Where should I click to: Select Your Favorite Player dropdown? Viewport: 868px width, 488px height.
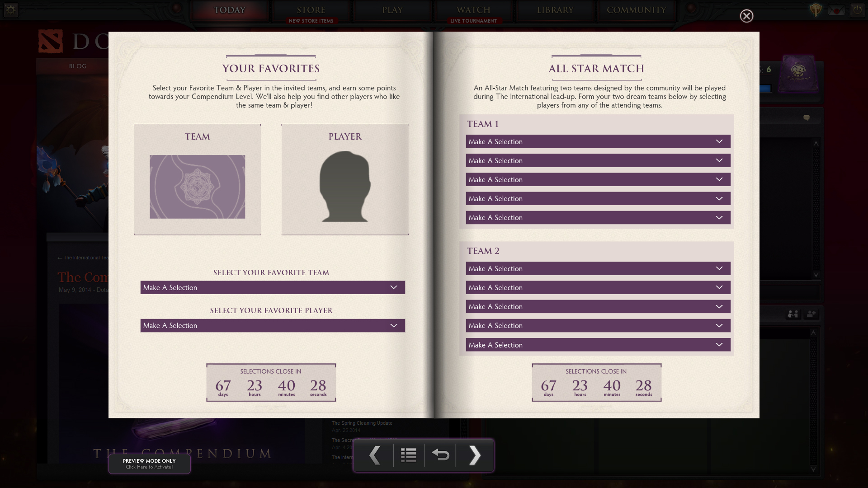(272, 325)
